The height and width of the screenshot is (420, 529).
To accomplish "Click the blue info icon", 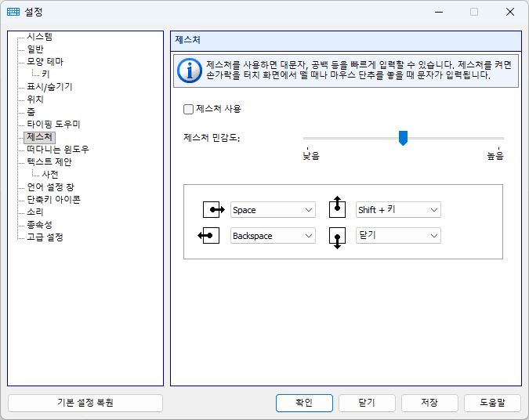I will coord(190,71).
